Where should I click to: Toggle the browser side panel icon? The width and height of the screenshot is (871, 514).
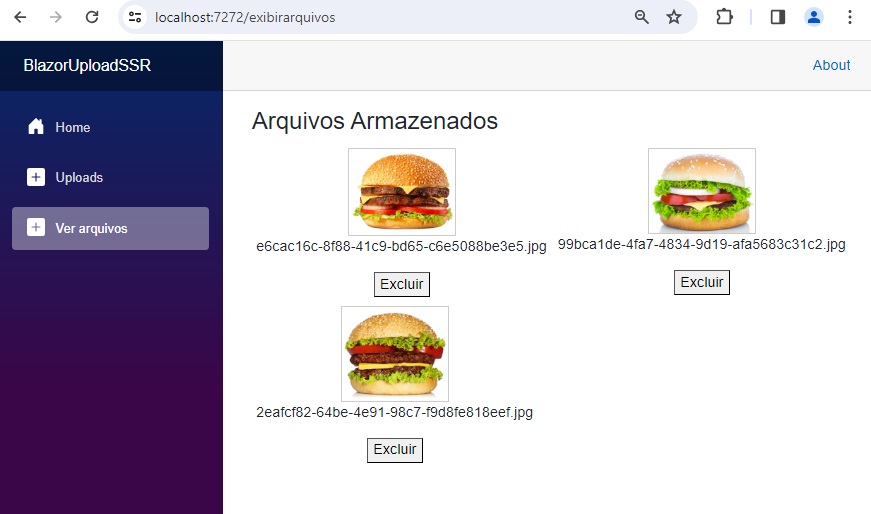[778, 17]
